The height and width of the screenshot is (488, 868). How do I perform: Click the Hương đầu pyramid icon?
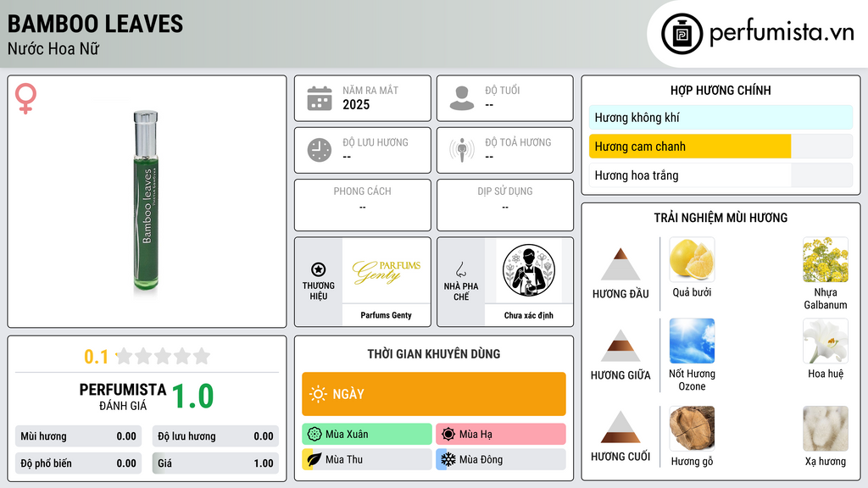(620, 264)
